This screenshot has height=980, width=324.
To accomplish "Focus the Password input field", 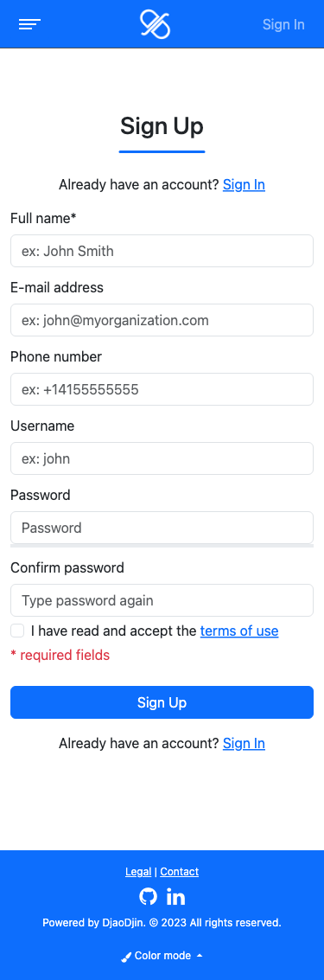I will [x=162, y=528].
